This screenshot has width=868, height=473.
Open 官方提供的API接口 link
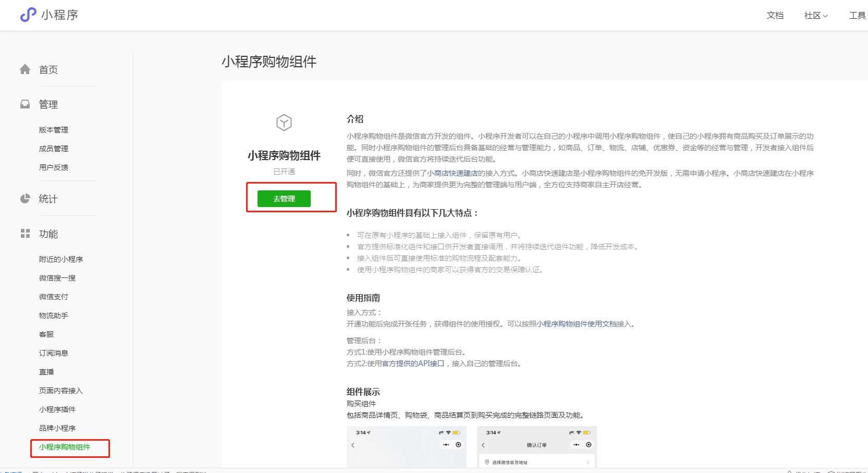[x=413, y=363]
